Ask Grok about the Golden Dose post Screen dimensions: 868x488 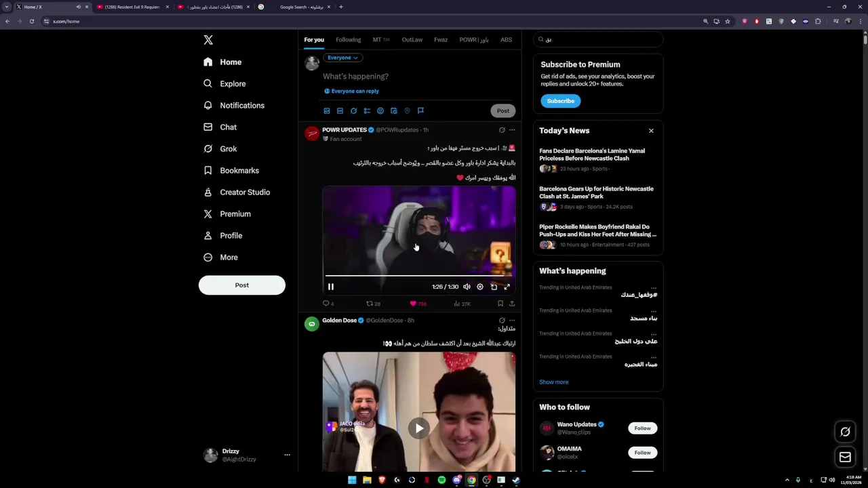tap(502, 320)
